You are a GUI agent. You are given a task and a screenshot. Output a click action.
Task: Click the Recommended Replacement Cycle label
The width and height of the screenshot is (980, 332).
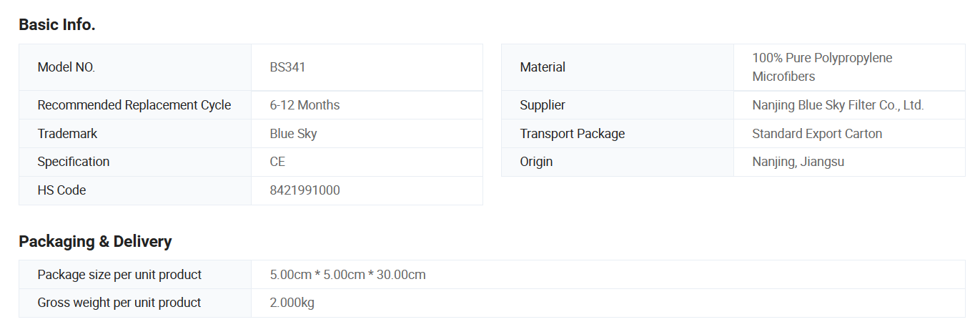point(134,105)
